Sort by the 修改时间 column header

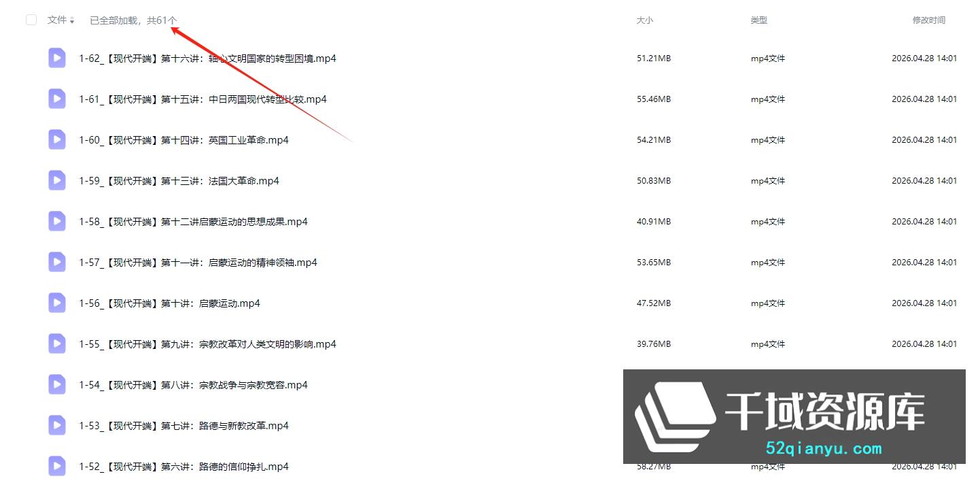point(928,20)
